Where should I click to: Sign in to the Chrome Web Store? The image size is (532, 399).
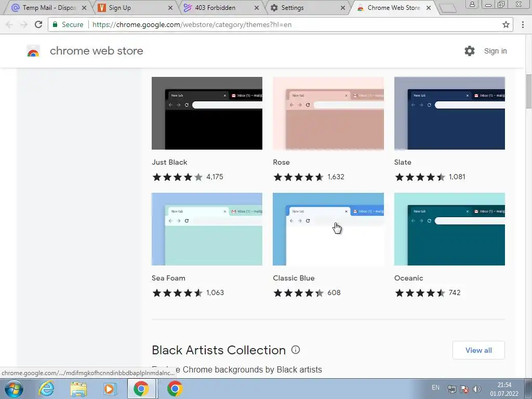pyautogui.click(x=495, y=51)
